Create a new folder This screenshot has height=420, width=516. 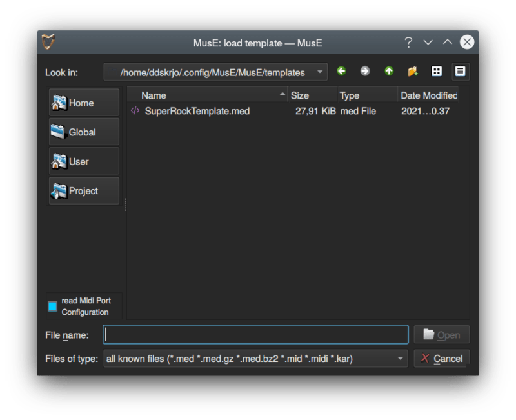click(413, 72)
